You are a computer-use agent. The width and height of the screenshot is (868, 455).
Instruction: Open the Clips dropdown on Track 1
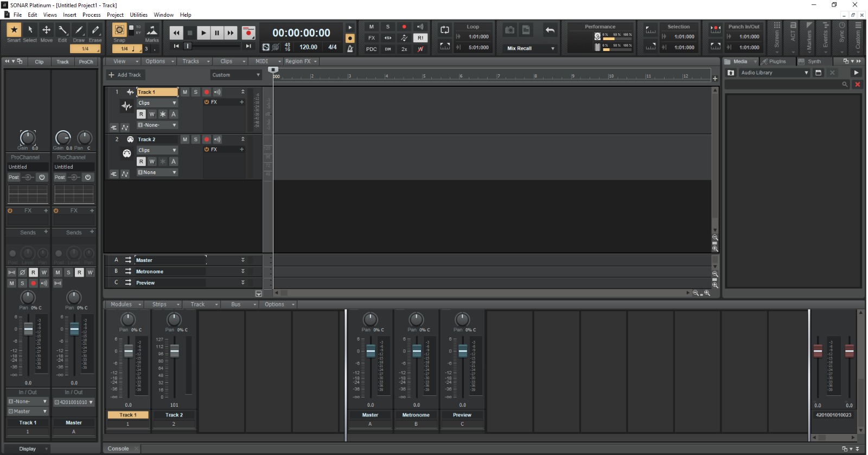157,103
